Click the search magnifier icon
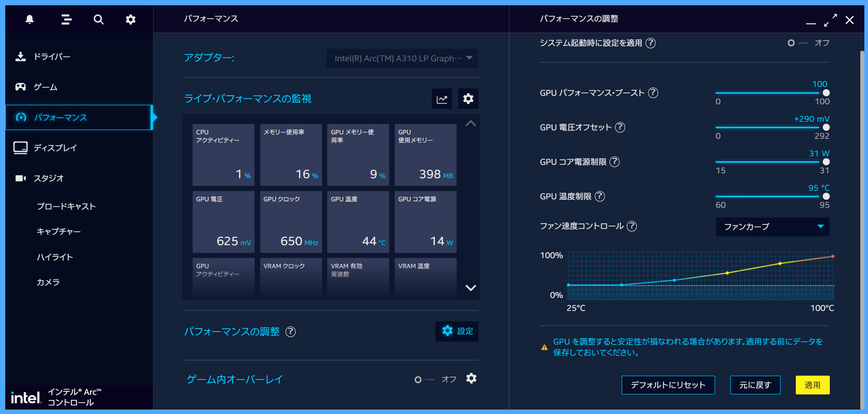The height and width of the screenshot is (414, 868). [x=98, y=19]
